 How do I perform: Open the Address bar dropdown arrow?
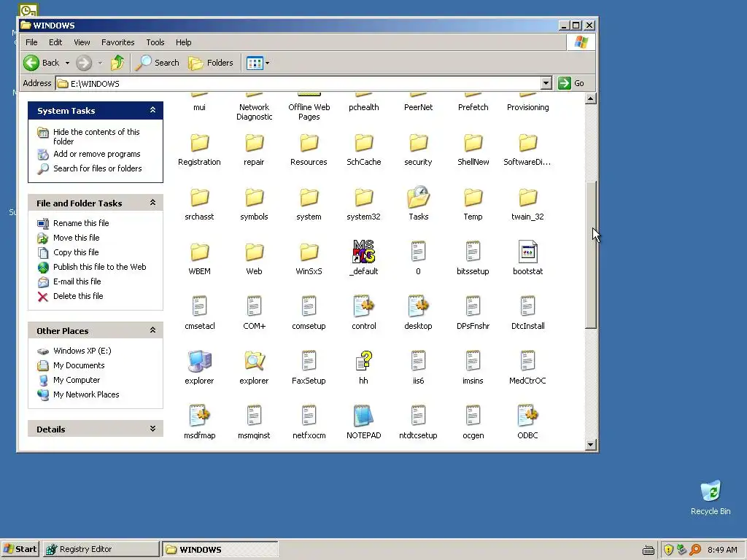point(546,83)
